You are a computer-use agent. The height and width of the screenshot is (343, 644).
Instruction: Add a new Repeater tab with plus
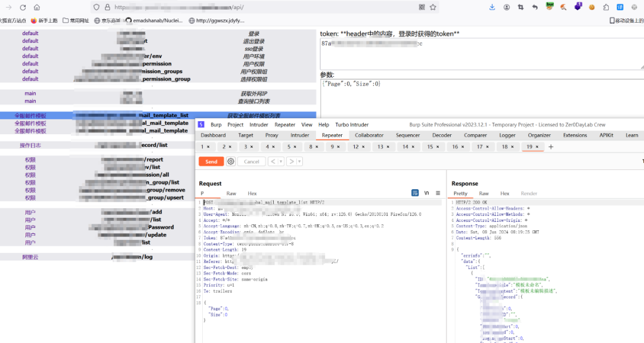551,147
